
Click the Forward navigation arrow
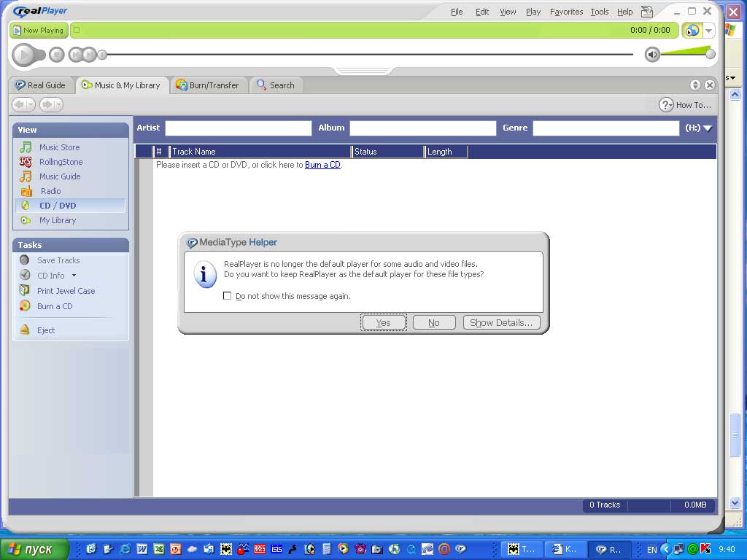coord(47,104)
